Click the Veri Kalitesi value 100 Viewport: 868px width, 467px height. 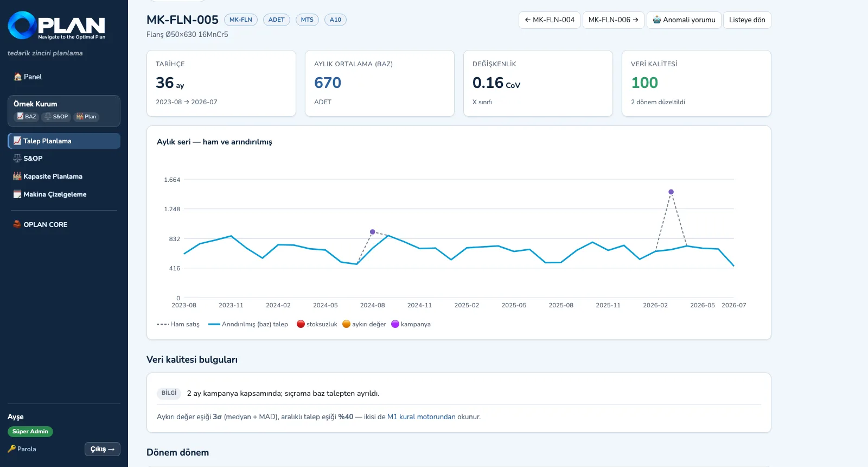pos(644,83)
